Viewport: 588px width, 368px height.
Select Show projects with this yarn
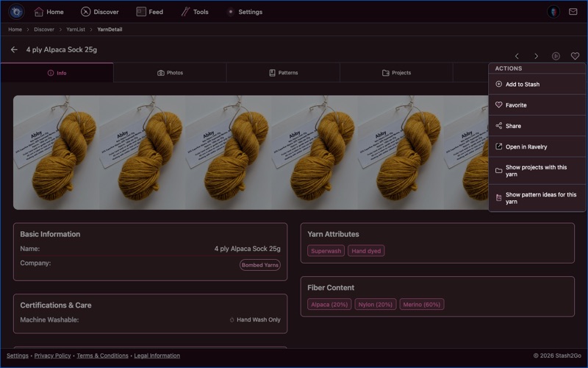click(537, 171)
